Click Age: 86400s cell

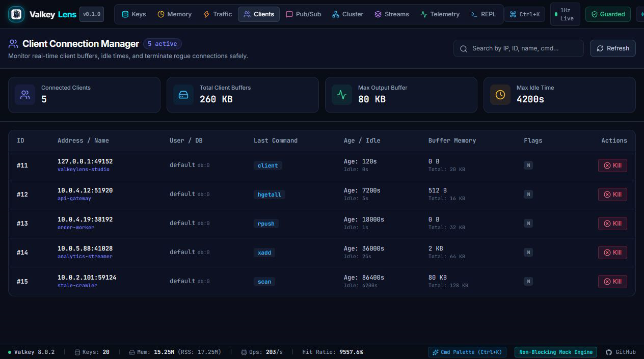[x=364, y=278]
